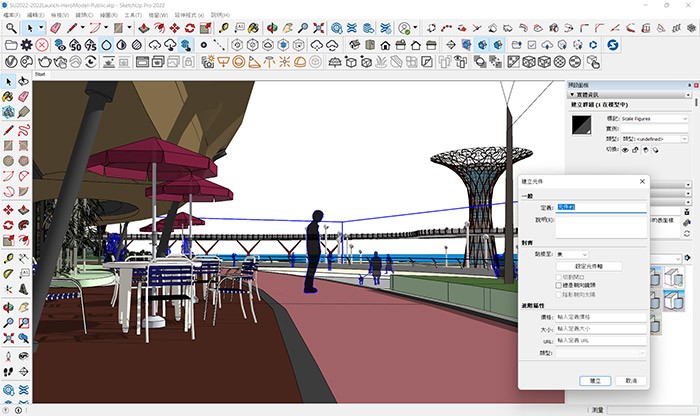Viewport: 700px width, 416px height.
Task: Open the 黏接至 dropdown
Action: pos(570,255)
